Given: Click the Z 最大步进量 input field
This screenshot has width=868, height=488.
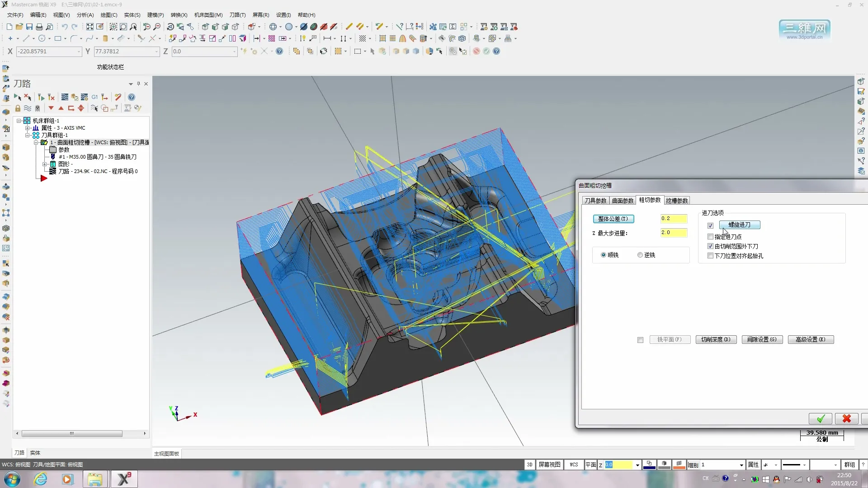Looking at the screenshot, I should [x=674, y=233].
